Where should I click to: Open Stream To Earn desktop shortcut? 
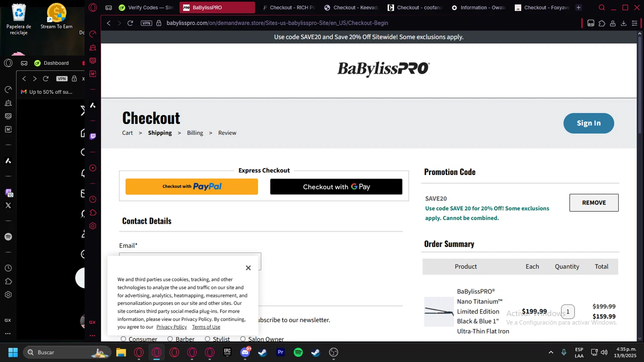(x=57, y=16)
